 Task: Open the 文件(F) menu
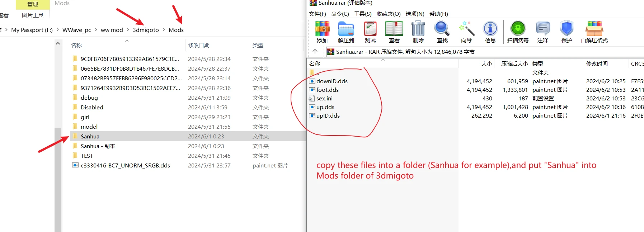click(x=317, y=14)
